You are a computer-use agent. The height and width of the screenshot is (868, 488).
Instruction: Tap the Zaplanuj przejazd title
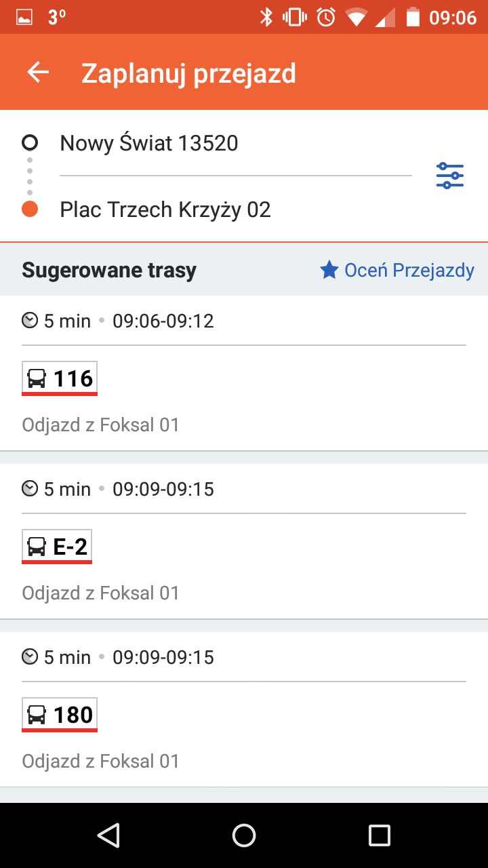point(188,73)
